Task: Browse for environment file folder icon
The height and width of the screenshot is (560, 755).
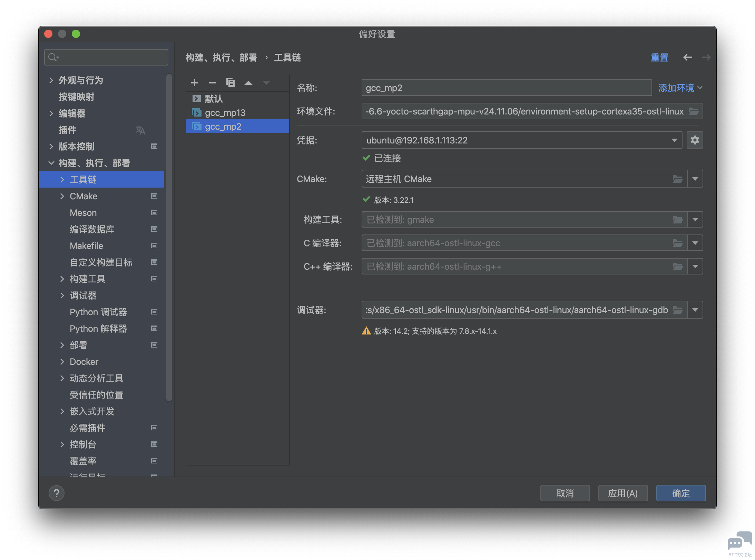Action: pyautogui.click(x=694, y=111)
